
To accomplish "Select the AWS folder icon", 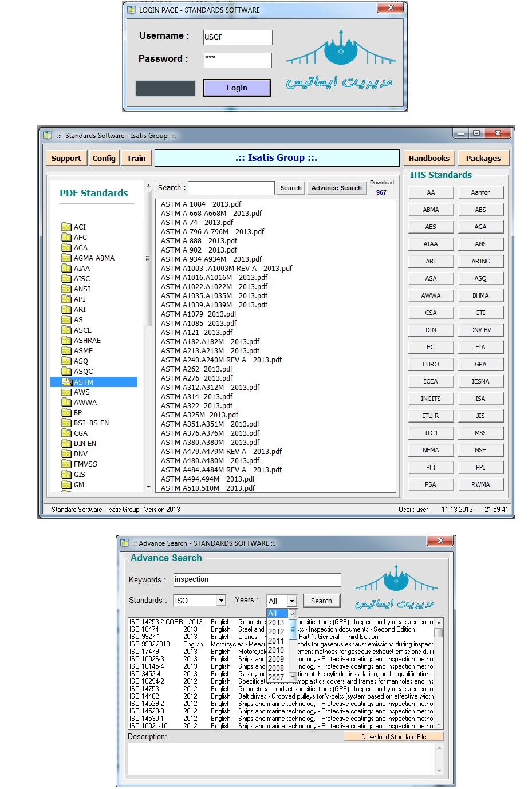I will (x=66, y=392).
